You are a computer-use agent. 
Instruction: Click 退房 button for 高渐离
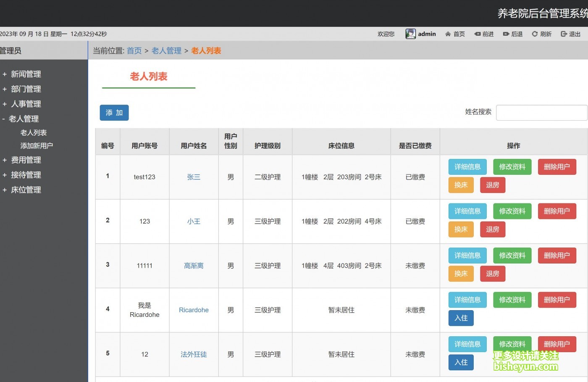pos(492,274)
